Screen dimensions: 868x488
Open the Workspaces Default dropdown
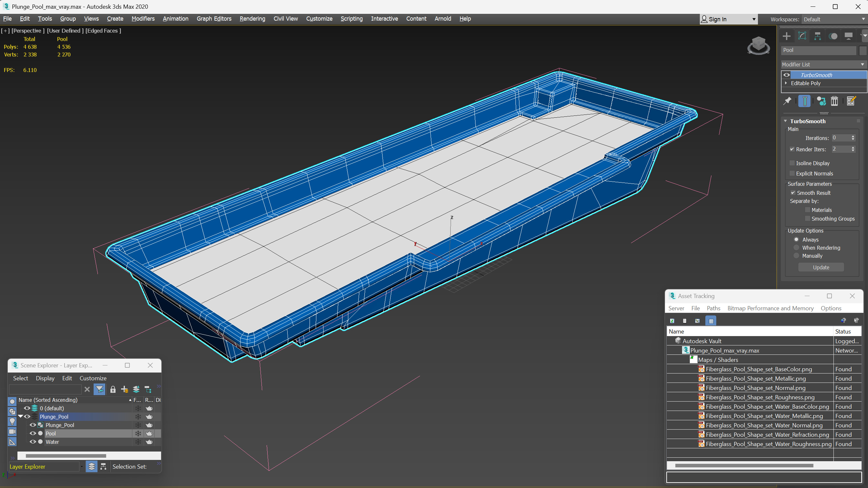834,19
